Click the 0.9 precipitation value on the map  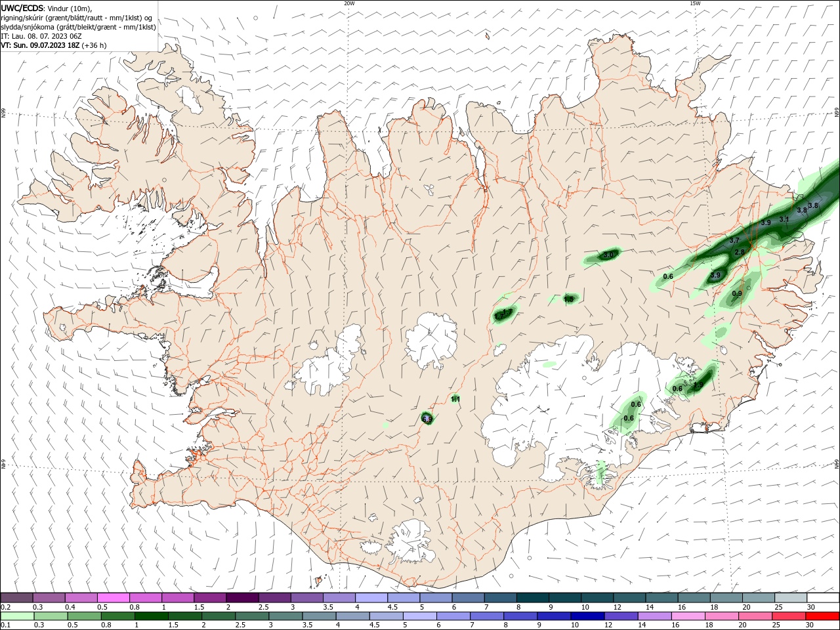737,293
